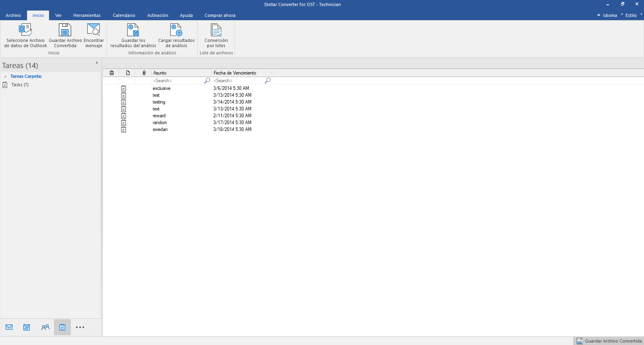
Task: Click the item type page column header
Action: click(128, 73)
